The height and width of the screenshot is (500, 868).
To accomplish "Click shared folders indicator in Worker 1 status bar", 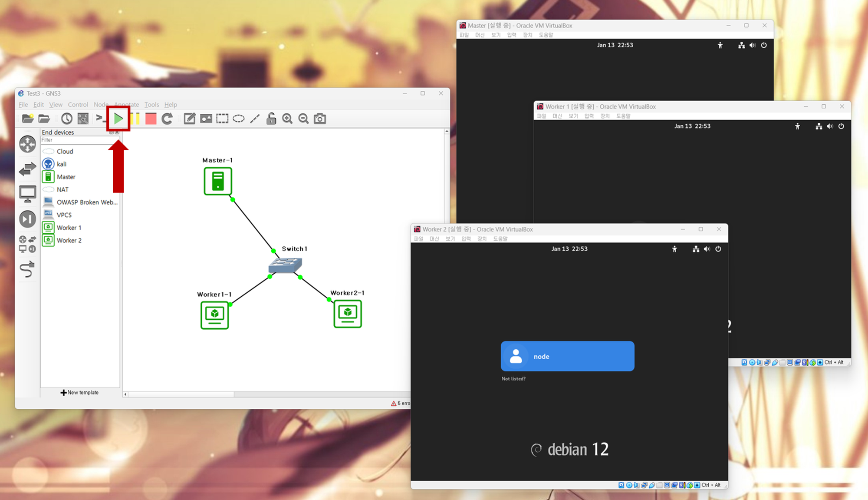I will [783, 362].
